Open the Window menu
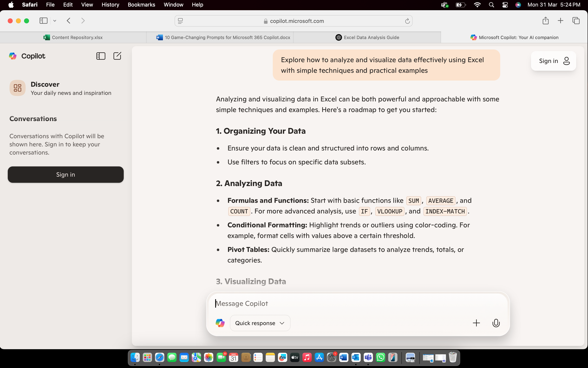 174,5
